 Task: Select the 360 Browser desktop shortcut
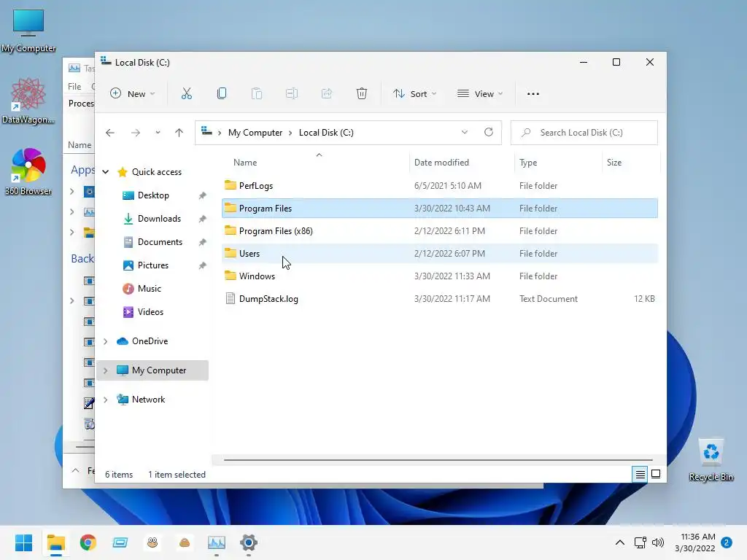[28, 171]
